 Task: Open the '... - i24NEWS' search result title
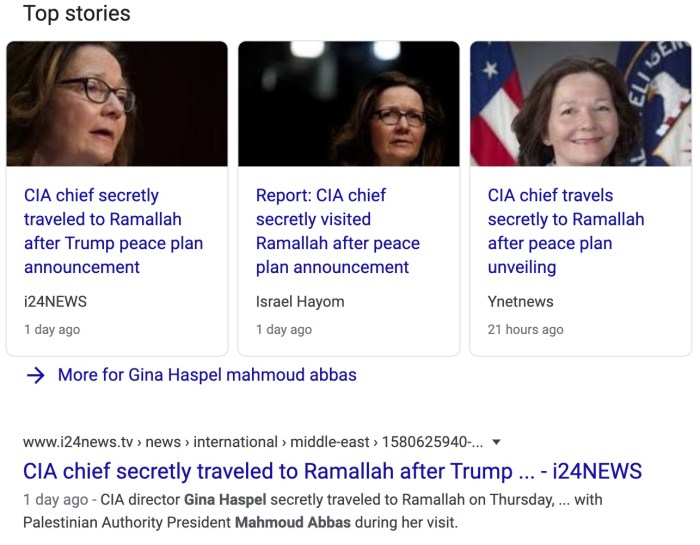[x=332, y=471]
